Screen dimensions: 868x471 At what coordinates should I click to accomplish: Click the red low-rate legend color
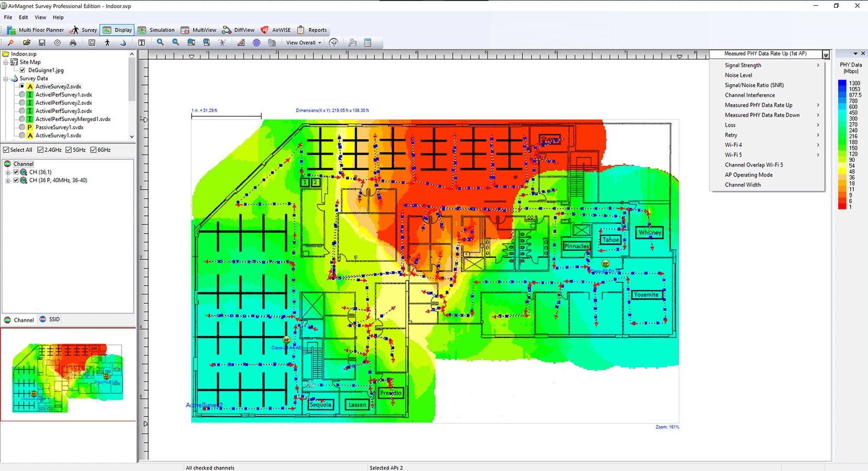pyautogui.click(x=842, y=206)
